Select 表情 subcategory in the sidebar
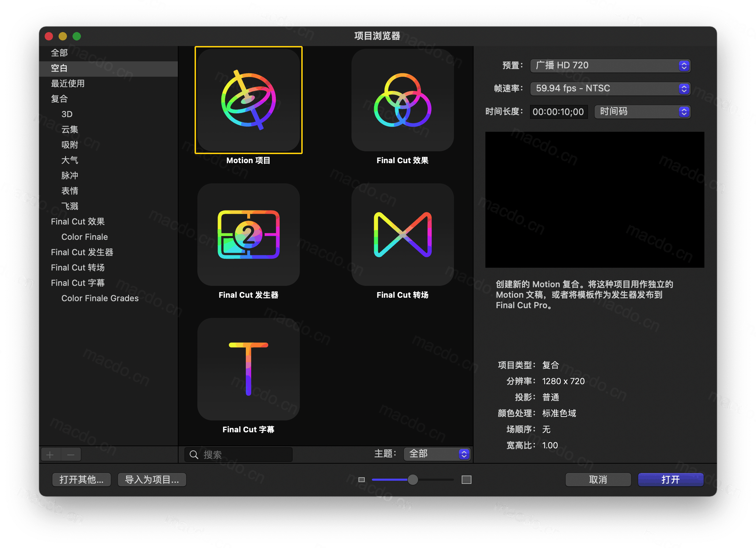Viewport: 756px width, 548px height. point(108,191)
